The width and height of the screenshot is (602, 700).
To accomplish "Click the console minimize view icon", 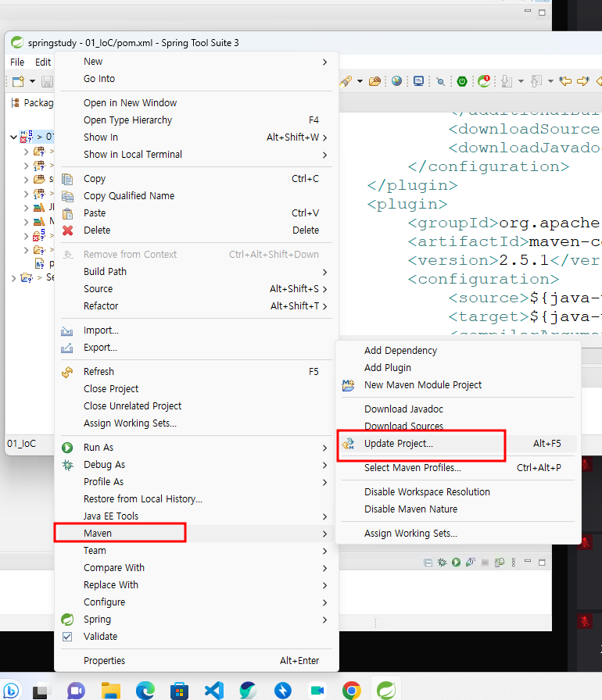I will pyautogui.click(x=528, y=562).
